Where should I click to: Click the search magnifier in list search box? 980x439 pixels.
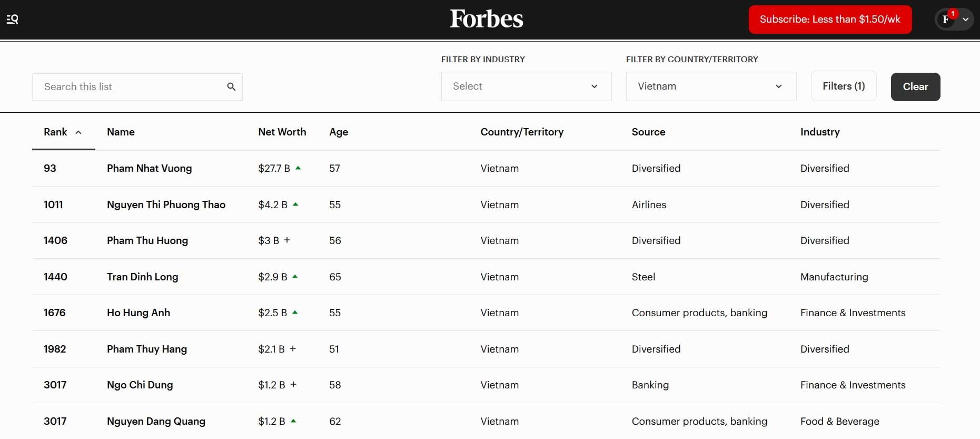pyautogui.click(x=231, y=87)
